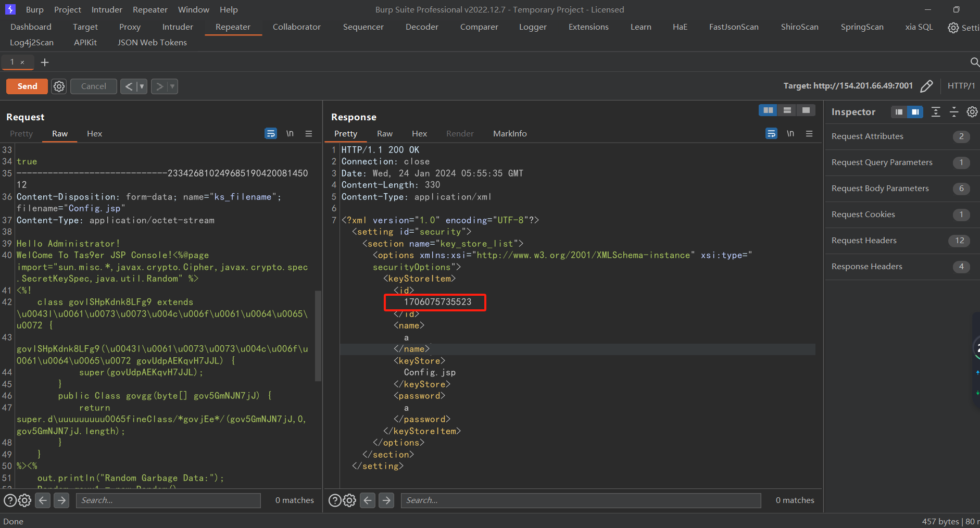Click the Response search input field
Viewport: 980px width, 528px height.
[x=581, y=500]
